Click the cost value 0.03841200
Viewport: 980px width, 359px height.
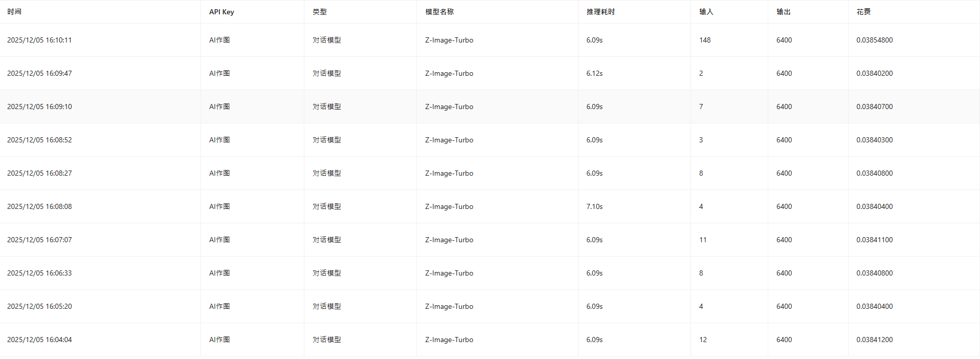[875, 340]
